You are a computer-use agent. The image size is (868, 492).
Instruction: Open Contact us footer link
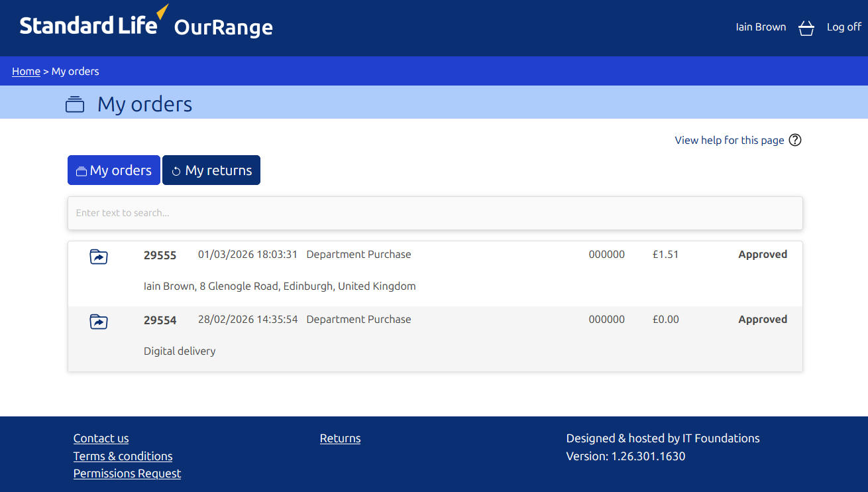(x=101, y=438)
